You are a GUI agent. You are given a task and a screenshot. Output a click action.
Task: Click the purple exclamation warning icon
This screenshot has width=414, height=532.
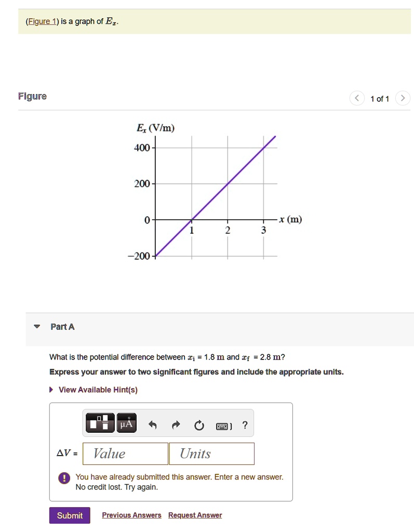(63, 478)
